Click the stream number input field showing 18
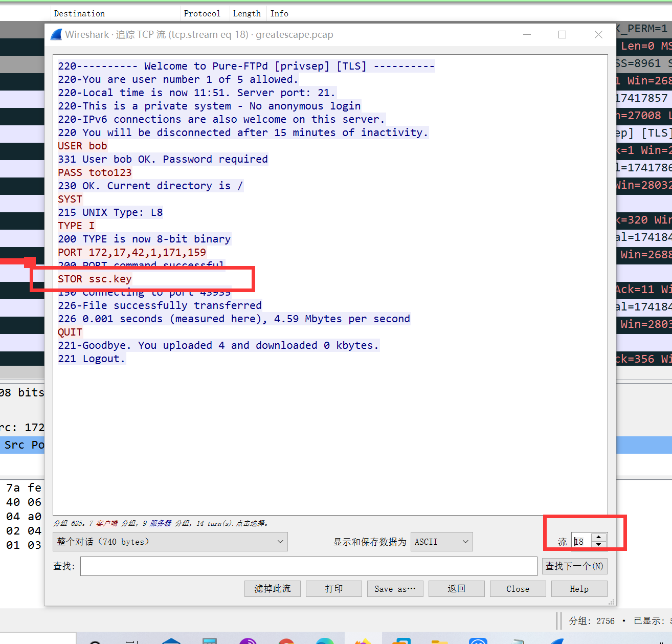The height and width of the screenshot is (644, 672). [581, 542]
